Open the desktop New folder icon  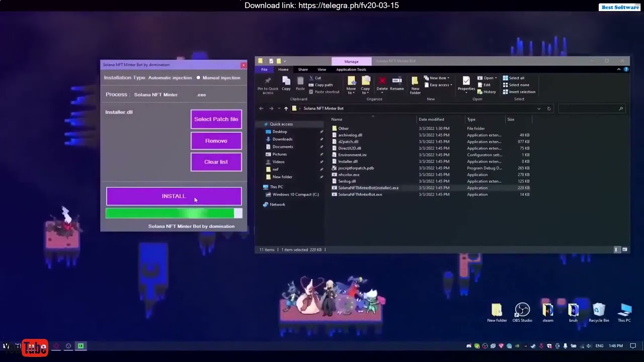[x=497, y=312]
